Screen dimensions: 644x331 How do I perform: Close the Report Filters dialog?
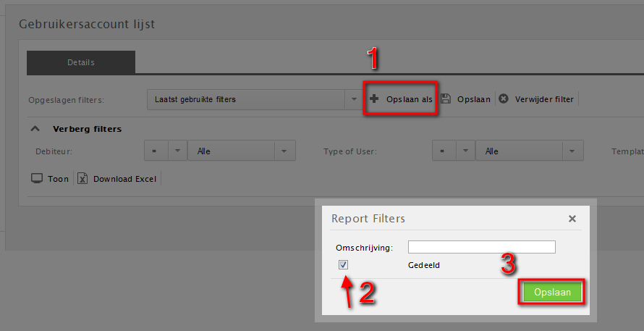[x=572, y=219]
